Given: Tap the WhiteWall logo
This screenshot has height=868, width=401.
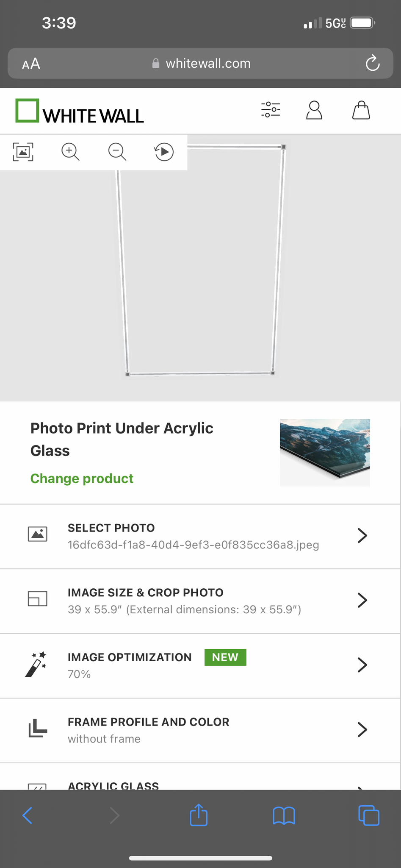Looking at the screenshot, I should [80, 111].
